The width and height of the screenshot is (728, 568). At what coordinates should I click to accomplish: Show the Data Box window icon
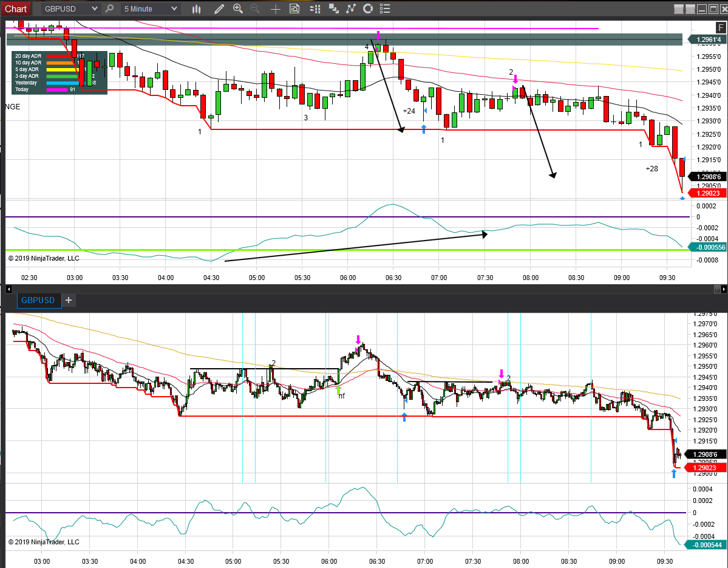point(294,9)
